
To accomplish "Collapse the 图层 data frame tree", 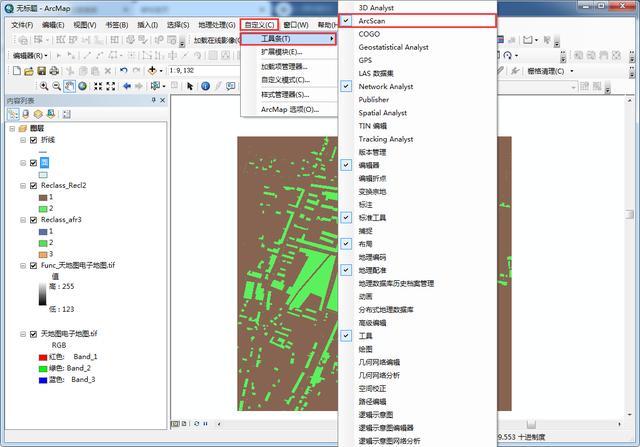I will (12, 129).
